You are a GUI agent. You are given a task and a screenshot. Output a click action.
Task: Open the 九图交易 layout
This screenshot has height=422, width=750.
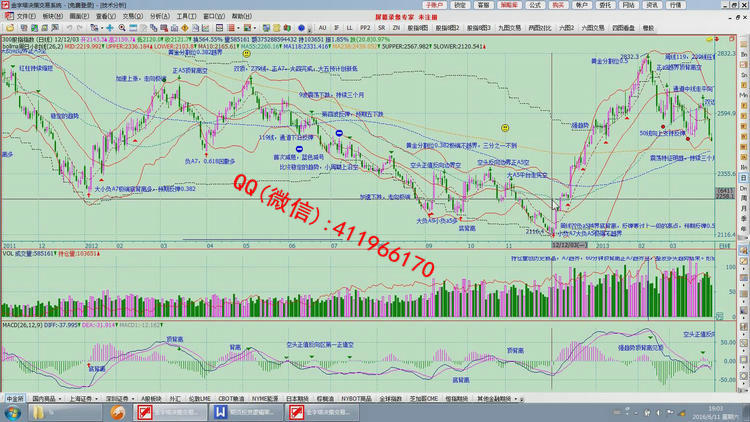[x=509, y=28]
